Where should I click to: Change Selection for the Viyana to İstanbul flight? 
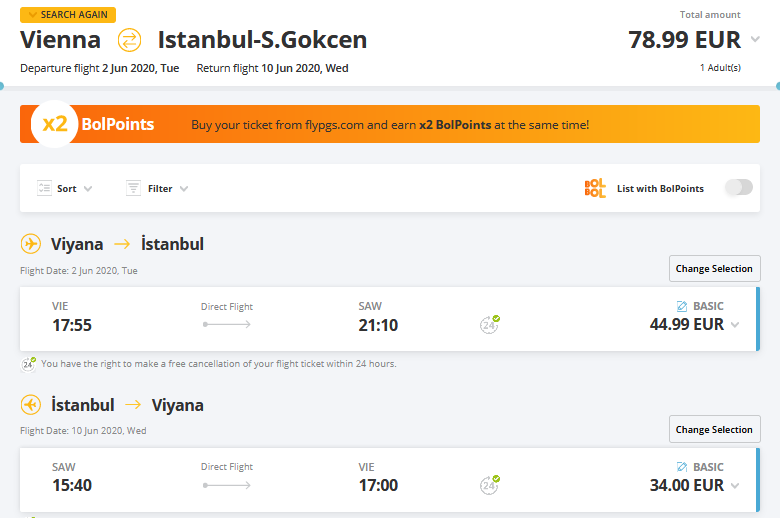pyautogui.click(x=714, y=269)
